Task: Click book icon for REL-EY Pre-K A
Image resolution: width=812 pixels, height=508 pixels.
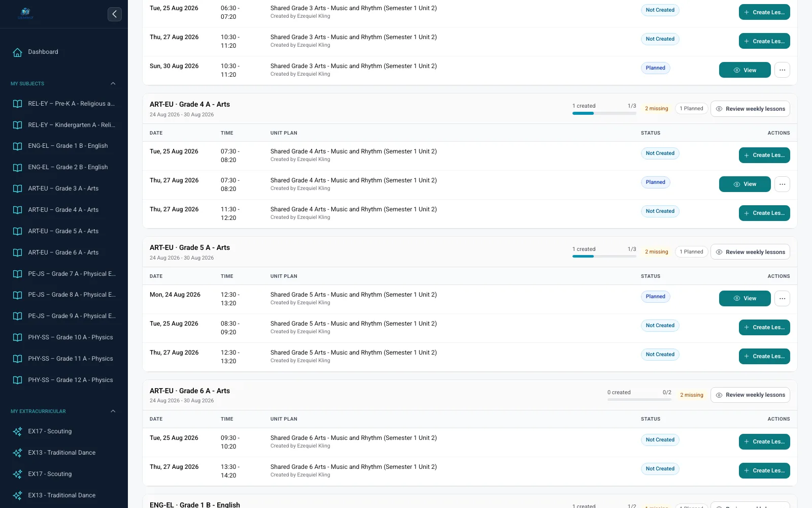Action: tap(17, 104)
